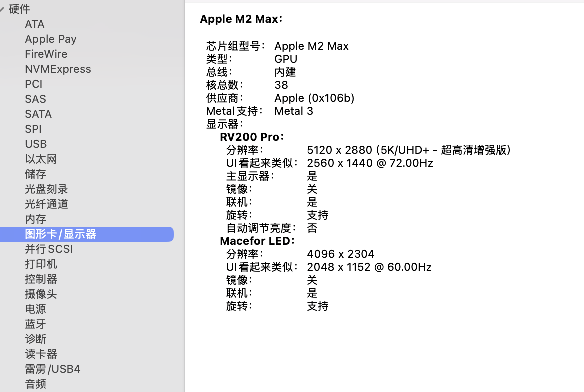Select the FireWire sidebar entry
Screen dimensions: 584x392
pyautogui.click(x=46, y=54)
